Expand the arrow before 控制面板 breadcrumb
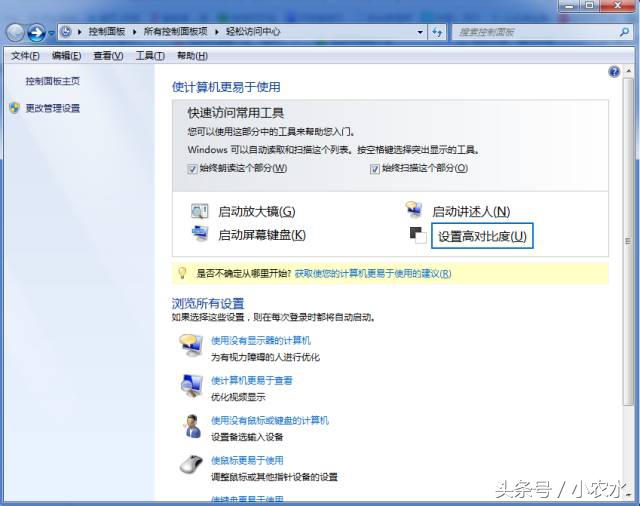 (80, 32)
